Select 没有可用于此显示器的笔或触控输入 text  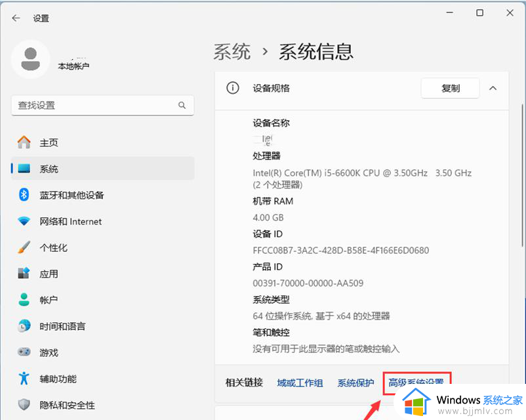(x=326, y=349)
